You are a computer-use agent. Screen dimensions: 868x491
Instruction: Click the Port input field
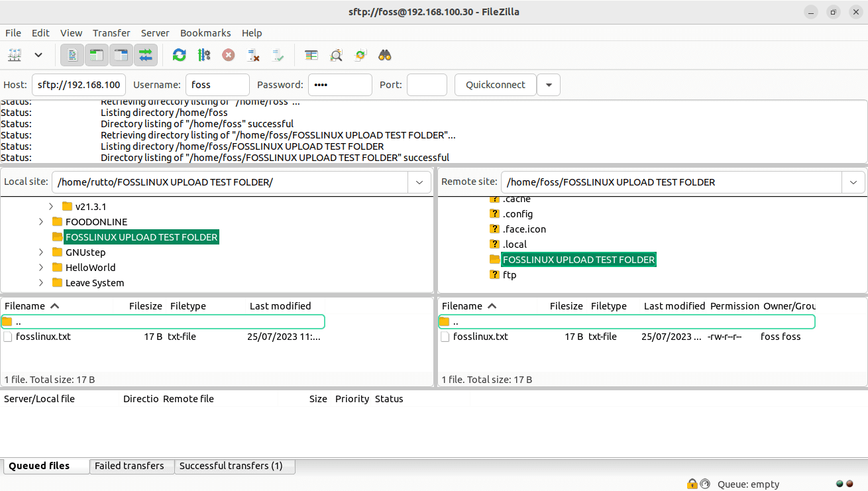click(x=427, y=85)
